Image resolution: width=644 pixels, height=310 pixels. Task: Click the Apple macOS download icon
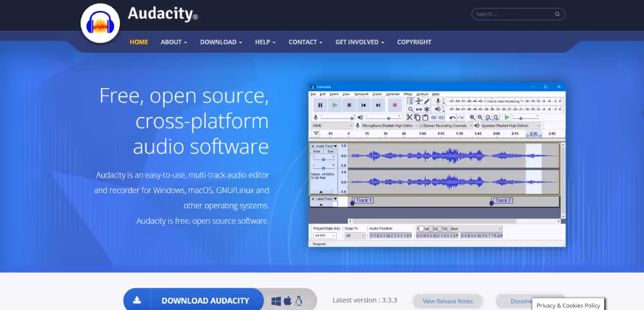pyautogui.click(x=287, y=301)
